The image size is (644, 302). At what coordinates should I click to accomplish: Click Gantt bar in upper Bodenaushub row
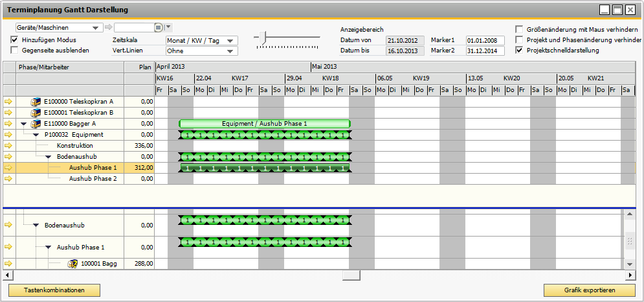point(265,157)
